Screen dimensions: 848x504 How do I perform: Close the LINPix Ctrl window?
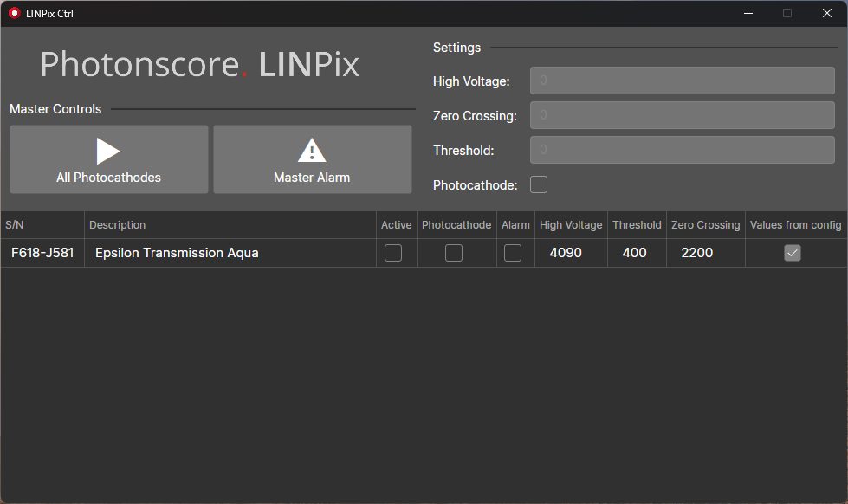pos(827,13)
